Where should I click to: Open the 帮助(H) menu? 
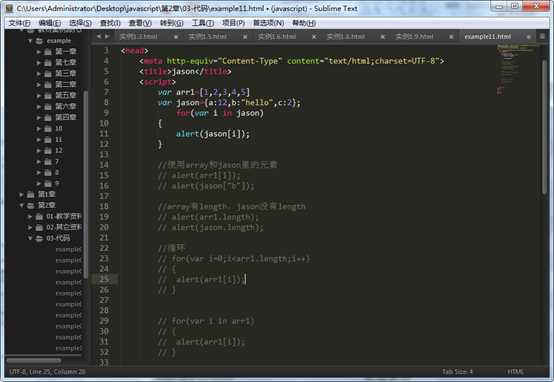[x=304, y=23]
